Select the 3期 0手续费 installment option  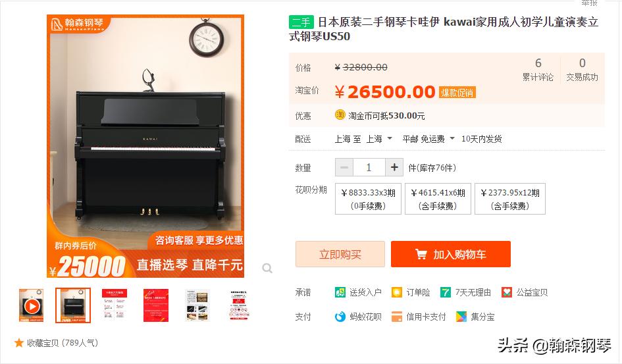point(368,199)
